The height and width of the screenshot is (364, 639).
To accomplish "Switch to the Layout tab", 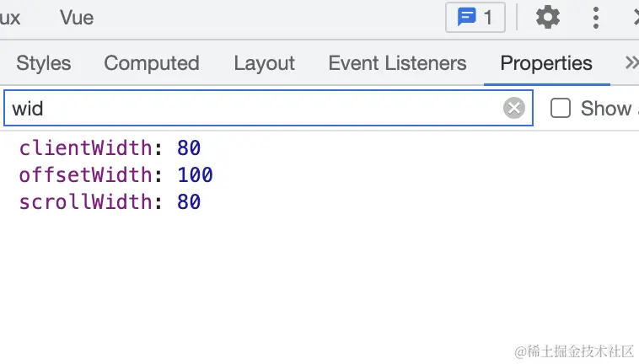I will (264, 63).
